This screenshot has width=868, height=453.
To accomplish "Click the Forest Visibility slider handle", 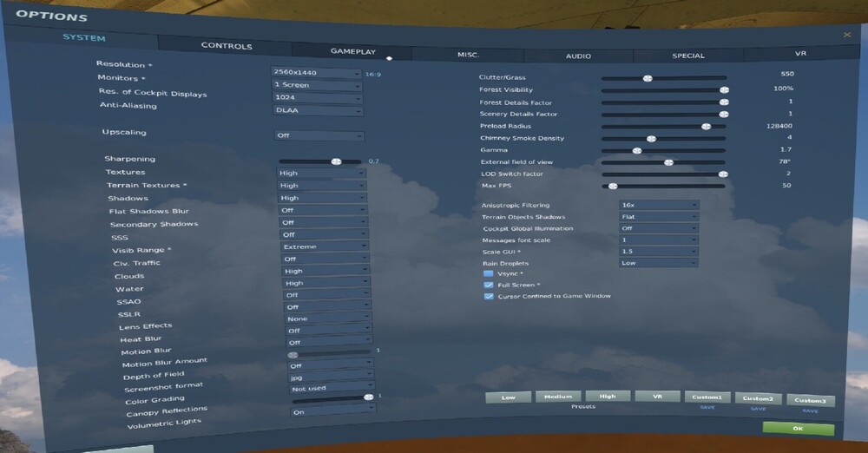I will (724, 89).
